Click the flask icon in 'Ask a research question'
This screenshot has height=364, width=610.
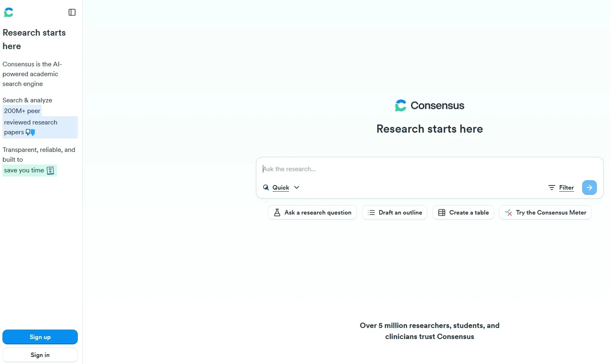pos(277,213)
